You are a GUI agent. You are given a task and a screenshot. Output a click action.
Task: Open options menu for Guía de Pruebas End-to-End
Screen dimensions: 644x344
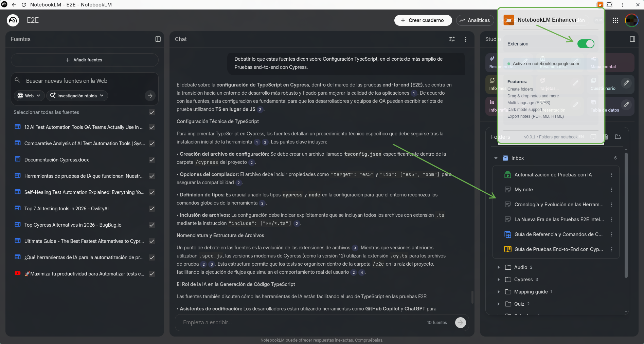[612, 249]
